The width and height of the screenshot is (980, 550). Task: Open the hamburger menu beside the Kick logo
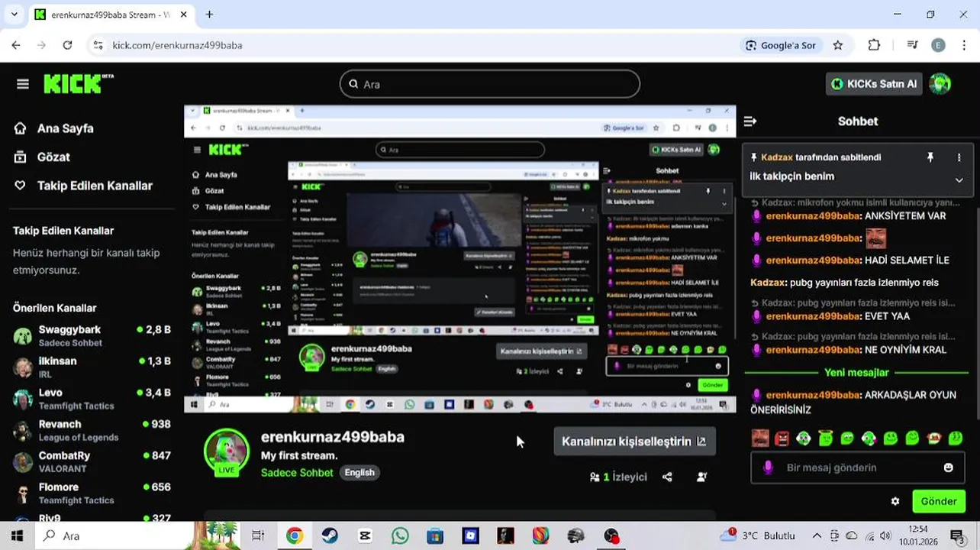pos(23,84)
